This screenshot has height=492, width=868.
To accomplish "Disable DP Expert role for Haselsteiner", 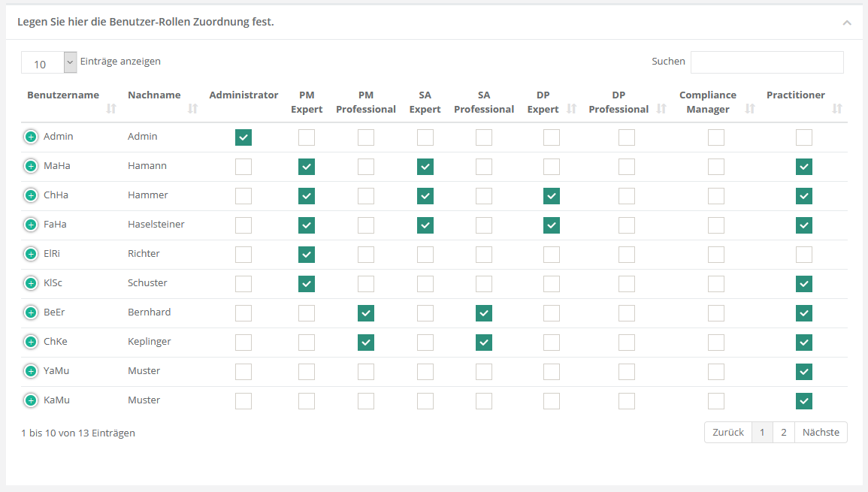I will 552,225.
